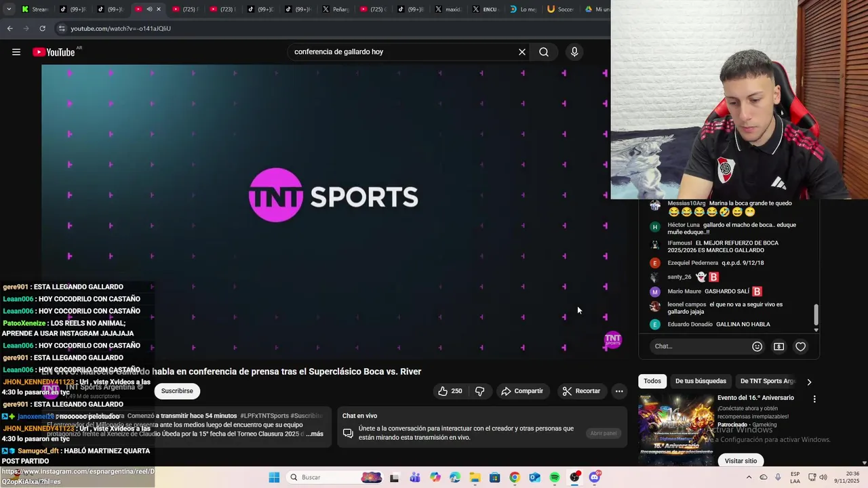Switch the ESP LAA keyboard layout

pos(795,477)
